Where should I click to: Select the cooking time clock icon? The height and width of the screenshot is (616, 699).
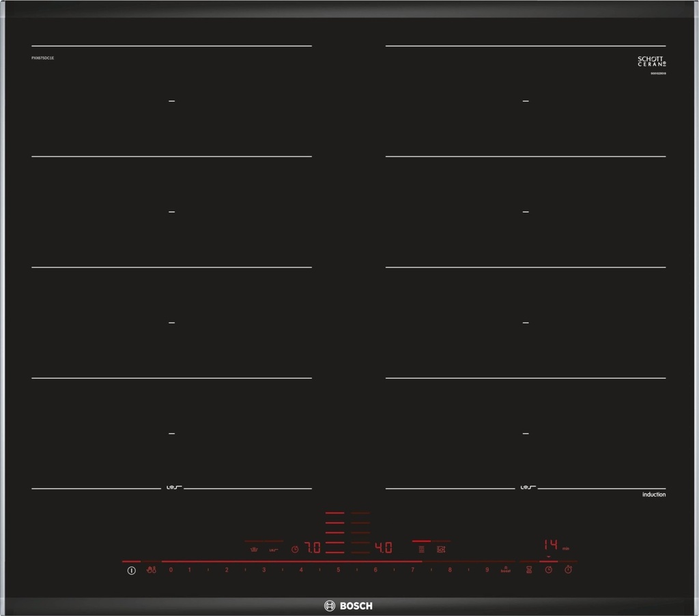coord(548,570)
